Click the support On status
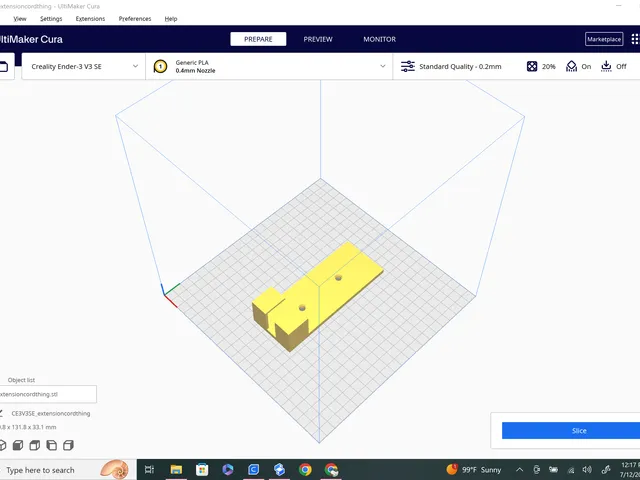640x480 pixels. point(586,67)
